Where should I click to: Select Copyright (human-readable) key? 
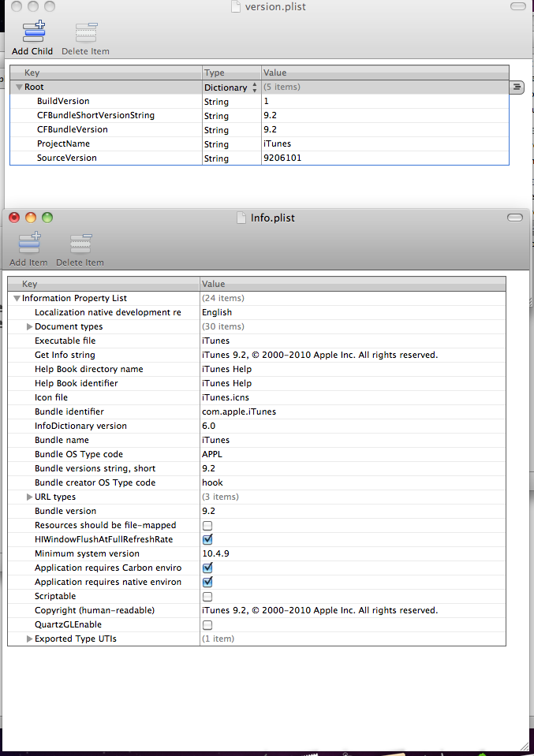point(95,610)
